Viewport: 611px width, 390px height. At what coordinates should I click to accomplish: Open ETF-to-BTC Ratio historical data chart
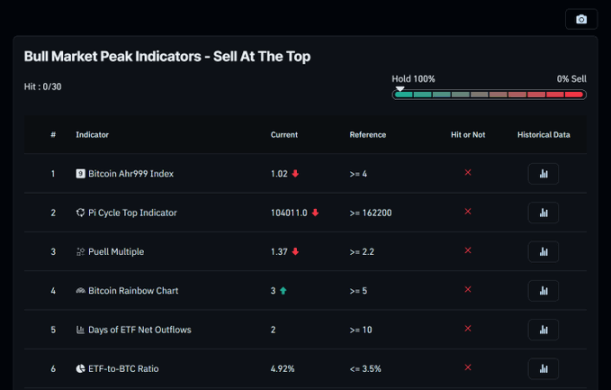543,369
